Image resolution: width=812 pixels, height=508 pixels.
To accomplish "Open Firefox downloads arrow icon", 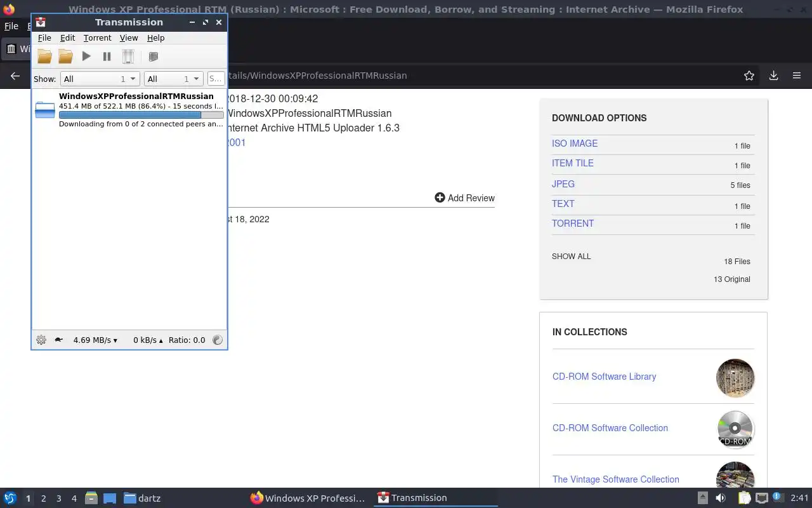I will (773, 76).
